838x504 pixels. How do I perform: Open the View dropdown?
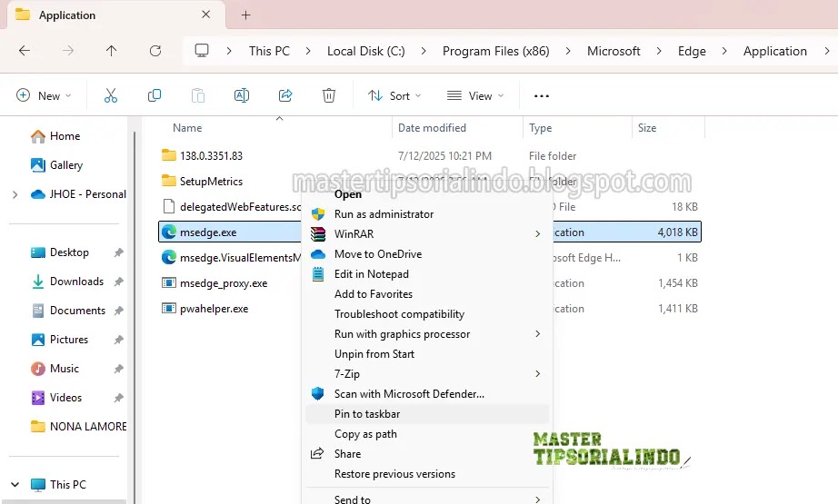click(x=475, y=95)
